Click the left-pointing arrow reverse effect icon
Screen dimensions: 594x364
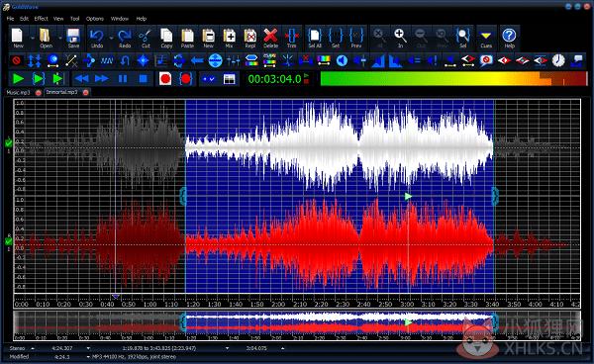tap(197, 60)
